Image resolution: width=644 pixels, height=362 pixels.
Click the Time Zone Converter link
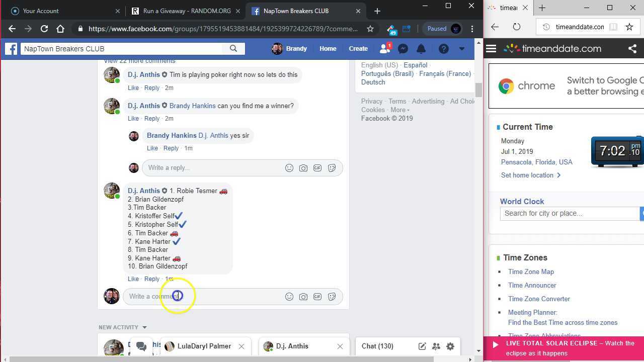tap(539, 299)
